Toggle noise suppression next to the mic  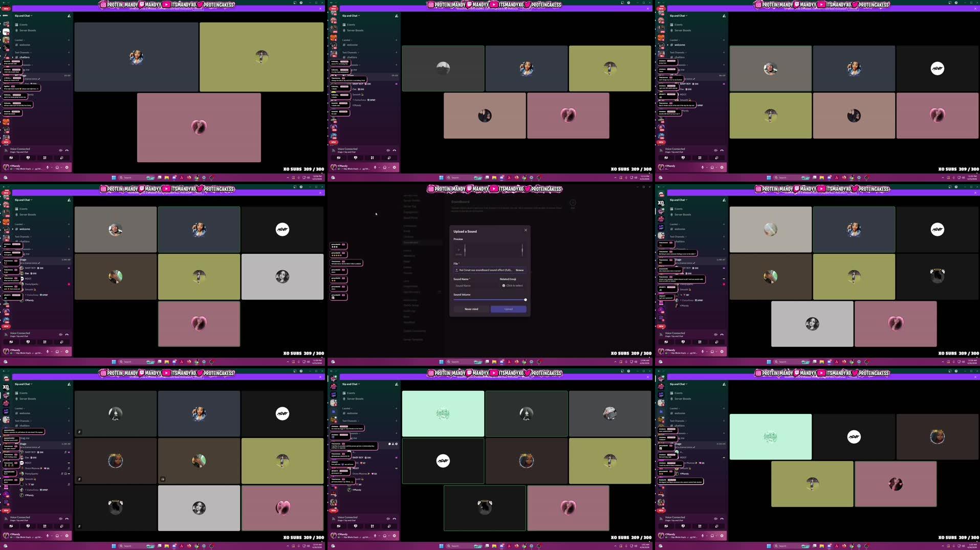[60, 150]
